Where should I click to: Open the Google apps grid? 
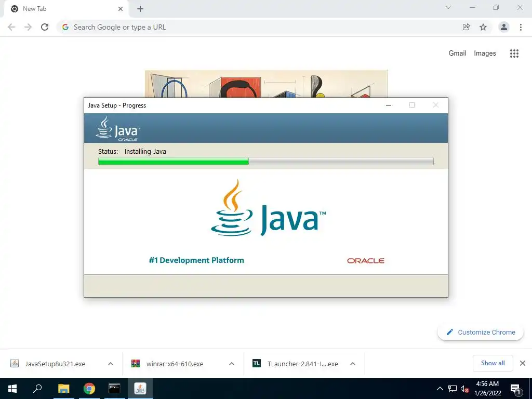(x=514, y=54)
